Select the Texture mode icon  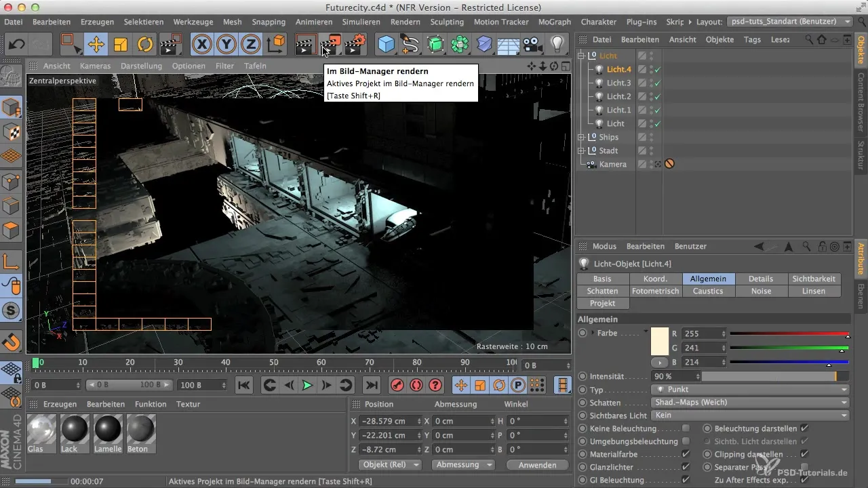12,131
